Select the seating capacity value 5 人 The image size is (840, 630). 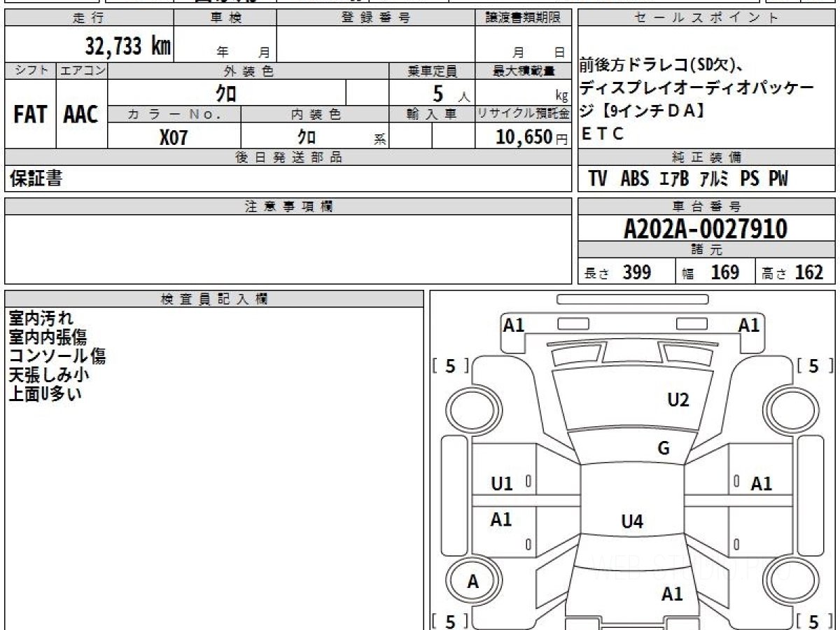pyautogui.click(x=451, y=93)
